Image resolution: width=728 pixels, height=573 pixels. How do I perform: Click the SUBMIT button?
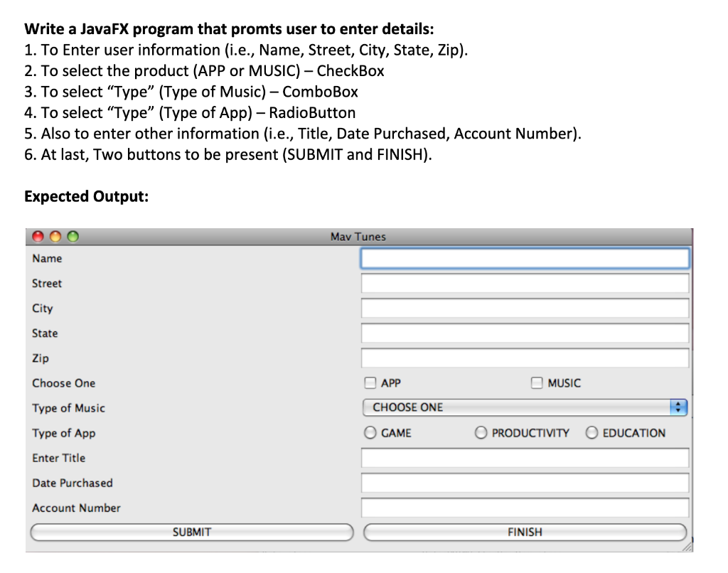[x=191, y=532]
